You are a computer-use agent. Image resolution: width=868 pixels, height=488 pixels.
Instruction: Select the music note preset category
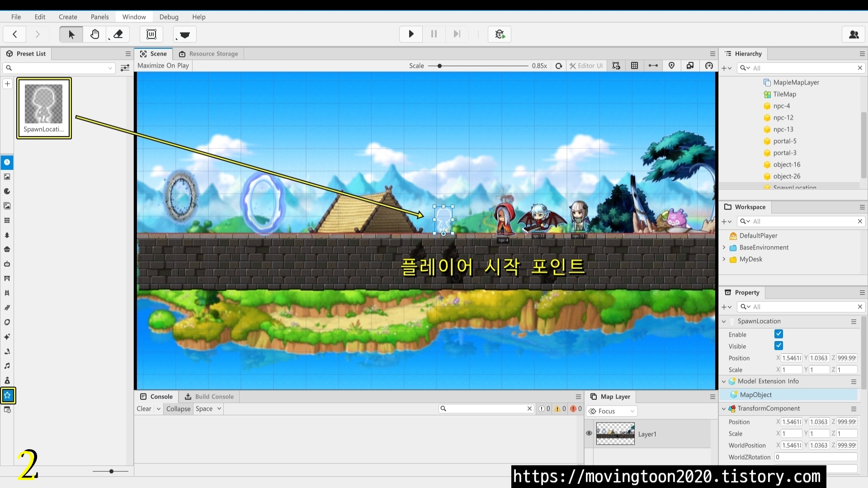tap(7, 366)
